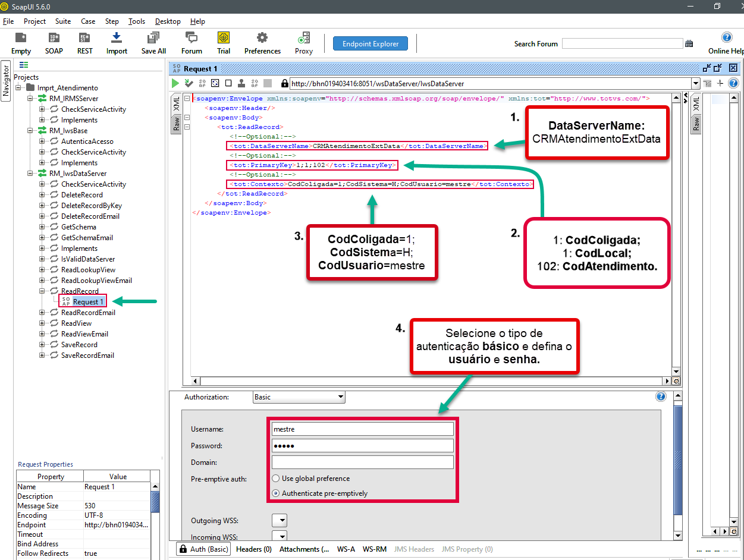
Task: Open Preferences from the toolbar
Action: pyautogui.click(x=262, y=38)
